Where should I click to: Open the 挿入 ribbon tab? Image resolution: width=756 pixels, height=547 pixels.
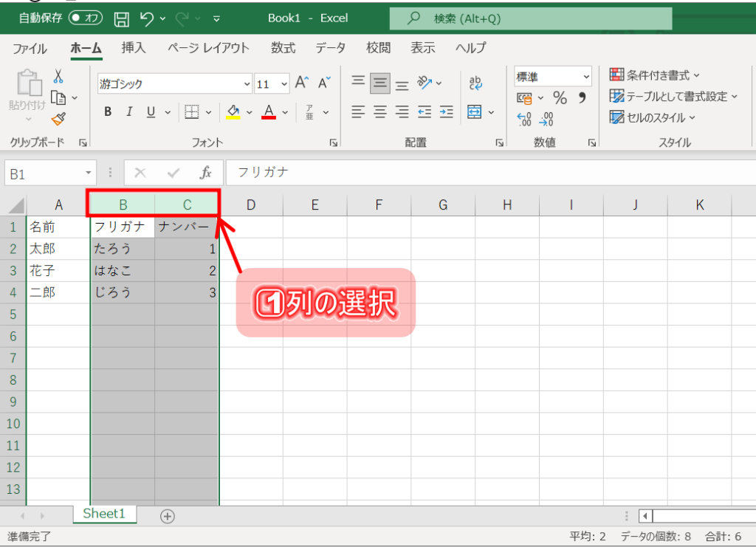click(x=134, y=48)
